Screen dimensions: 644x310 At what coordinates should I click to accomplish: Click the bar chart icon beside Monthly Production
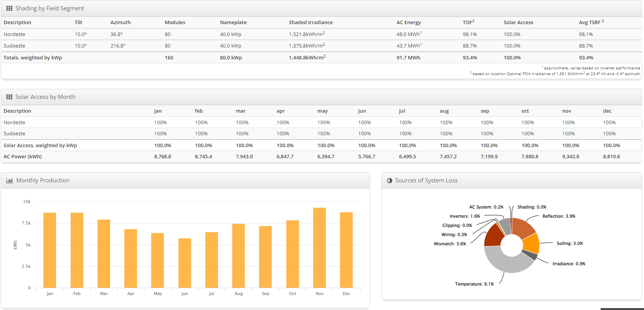(x=10, y=180)
